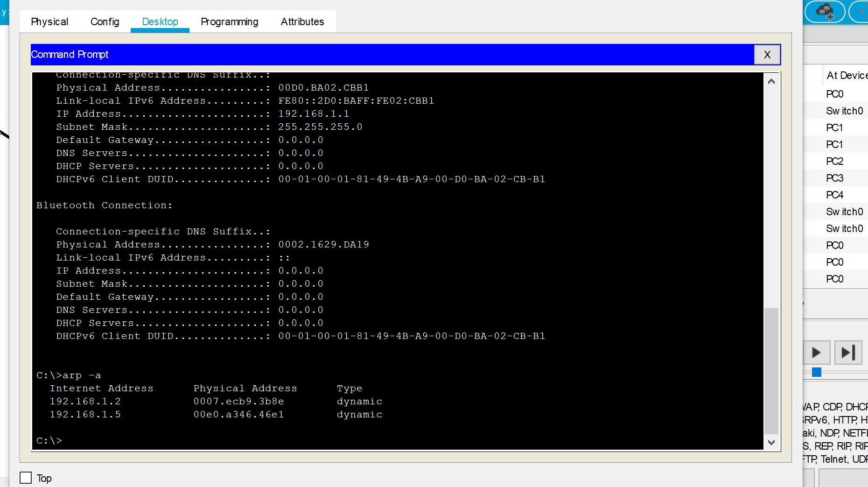The image size is (868, 487).
Task: Select the Desktop tab
Action: click(160, 22)
